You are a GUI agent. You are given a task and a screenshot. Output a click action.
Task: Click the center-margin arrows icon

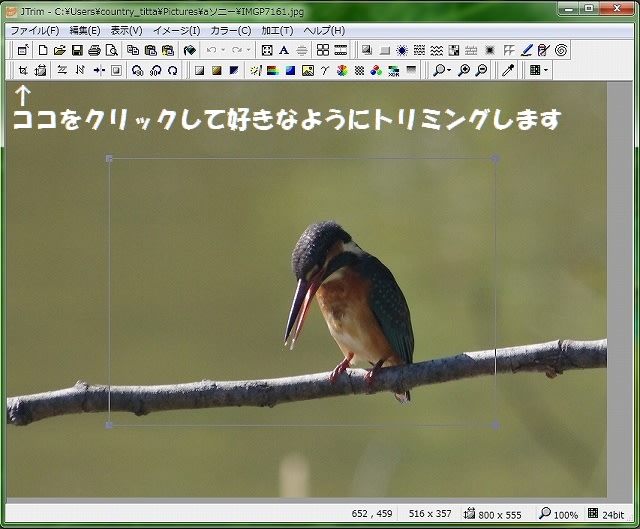pyautogui.click(x=99, y=71)
